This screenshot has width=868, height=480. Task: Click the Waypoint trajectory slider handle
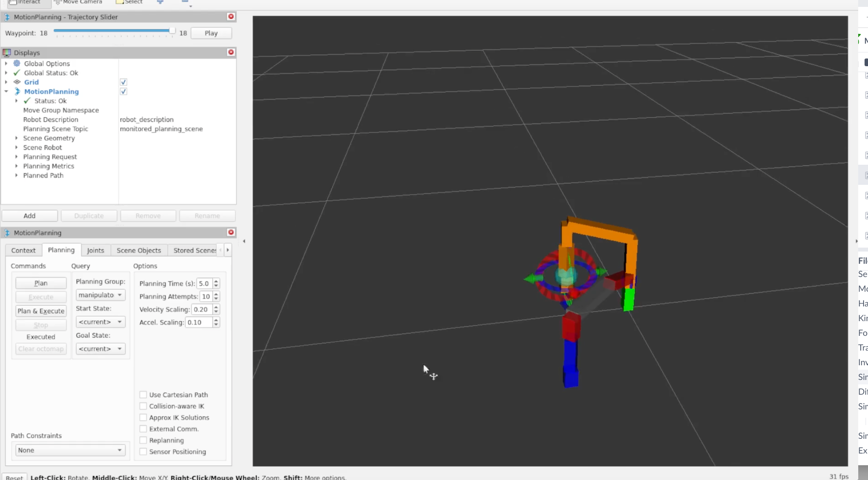point(172,31)
